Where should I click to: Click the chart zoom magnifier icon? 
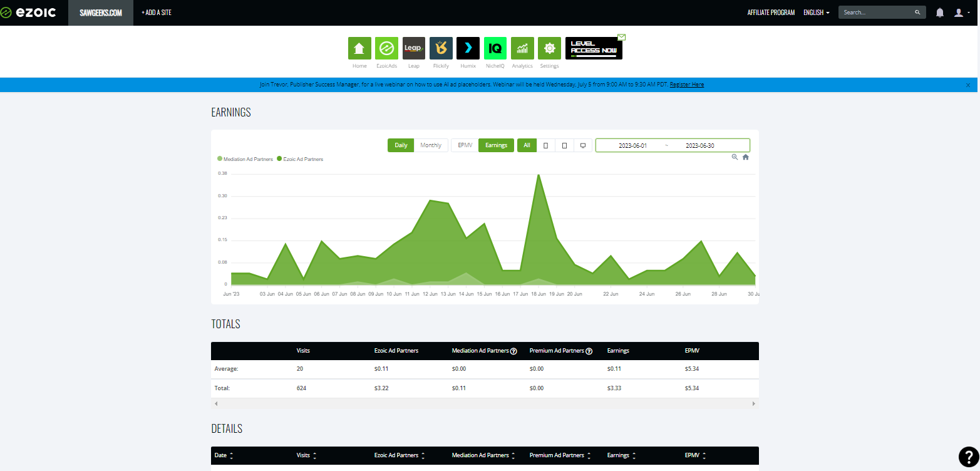735,157
